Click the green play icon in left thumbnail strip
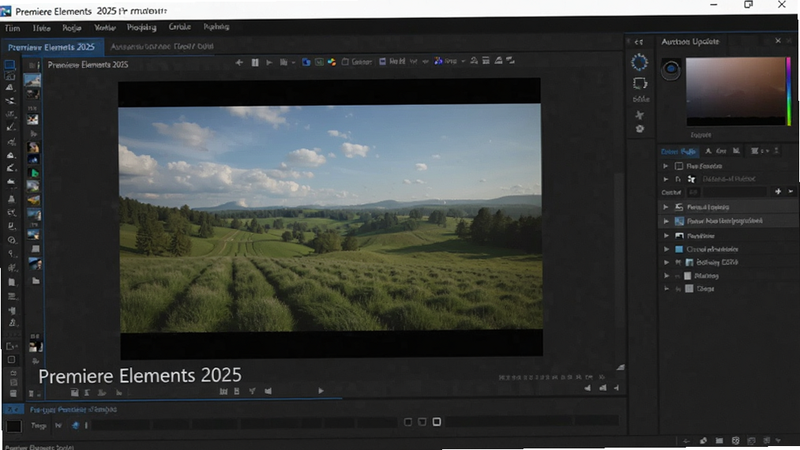800x450 pixels. click(33, 173)
